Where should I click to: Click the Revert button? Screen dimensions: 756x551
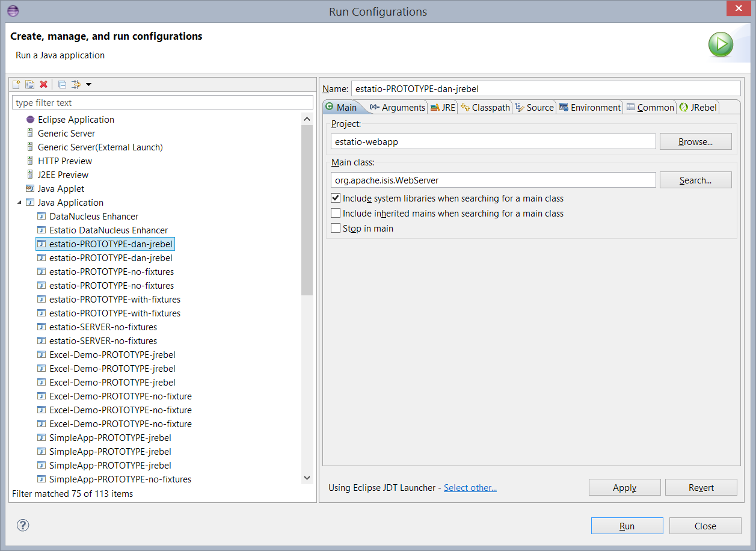tap(701, 487)
